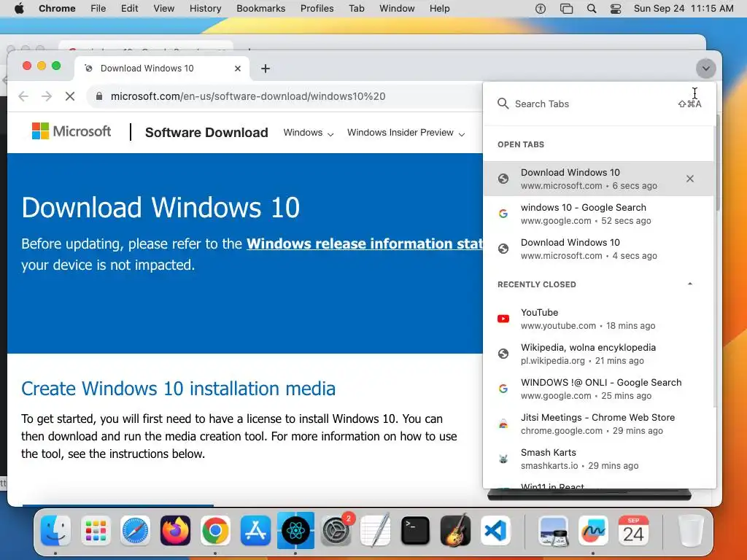Image resolution: width=747 pixels, height=560 pixels.
Task: Switch to Download Windows 10 tab opened 4 secs ago
Action: pos(598,249)
